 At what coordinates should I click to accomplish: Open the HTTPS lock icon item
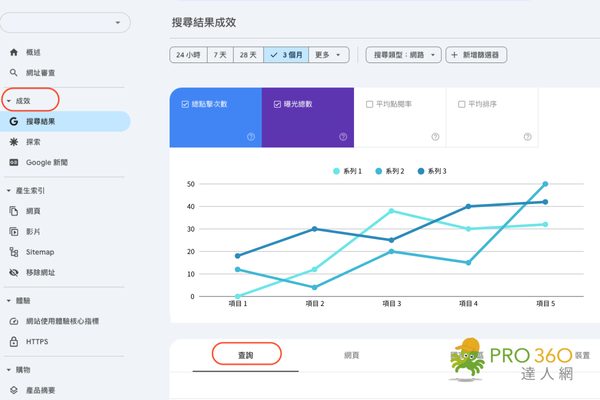point(13,341)
